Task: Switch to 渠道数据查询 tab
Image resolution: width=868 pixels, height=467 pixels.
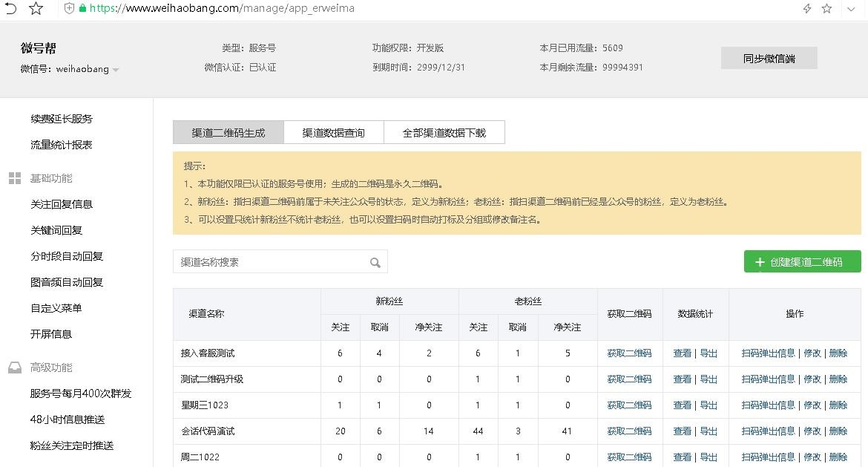Action: click(x=334, y=132)
